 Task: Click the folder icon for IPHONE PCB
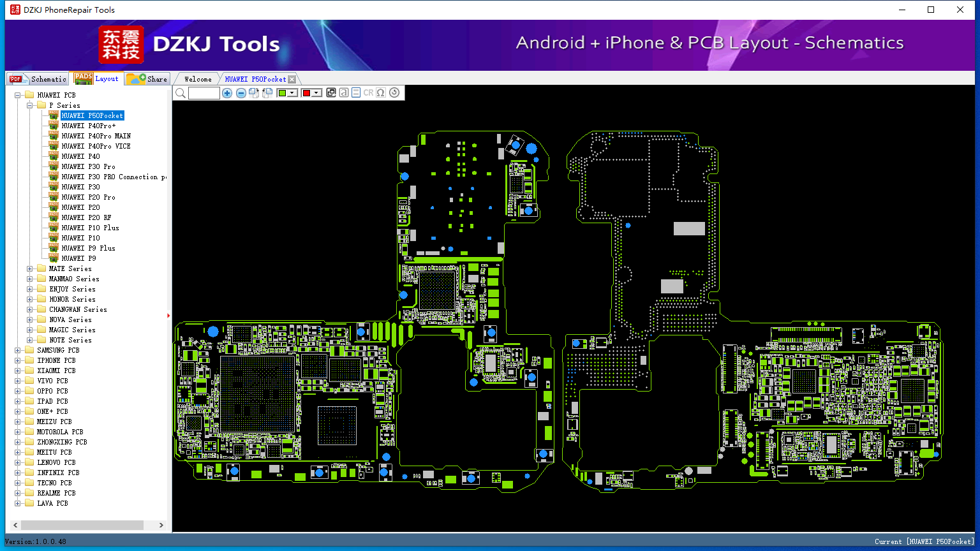point(29,360)
